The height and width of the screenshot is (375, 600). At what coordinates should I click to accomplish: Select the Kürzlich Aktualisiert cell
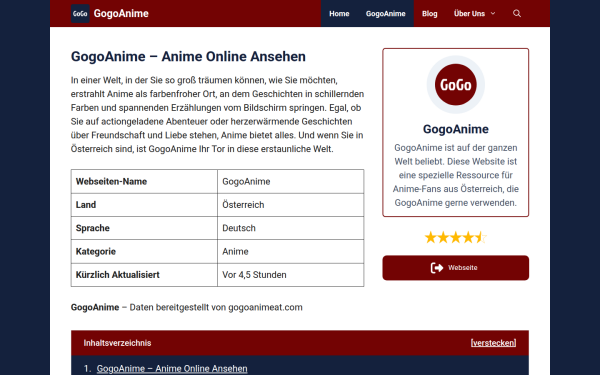tap(144, 275)
